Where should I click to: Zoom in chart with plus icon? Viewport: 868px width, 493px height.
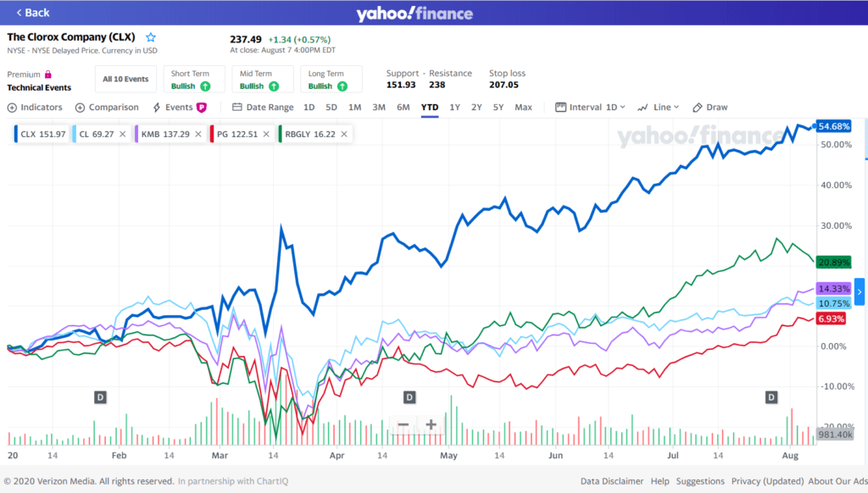coord(431,425)
